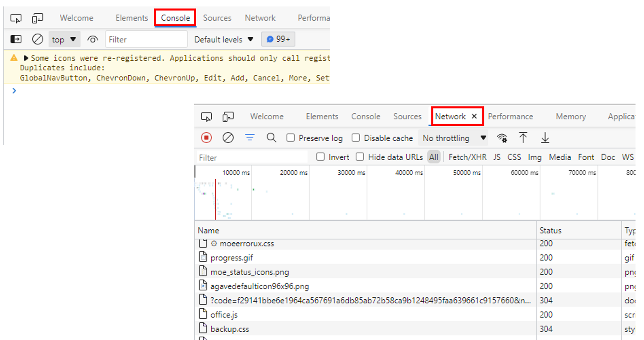Click the export HAR download arrow
Viewport: 644px width, 340px height.
(545, 138)
